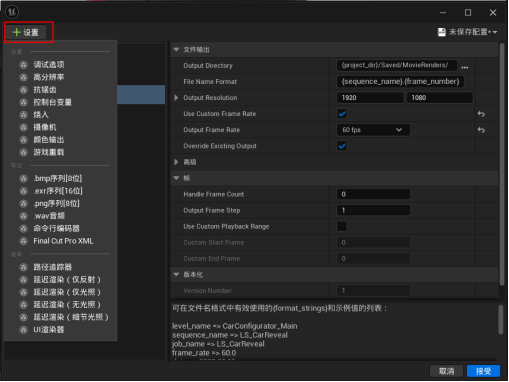Click the gear icon beside 调试选项
Image resolution: width=509 pixels, height=382 pixels.
pyautogui.click(x=23, y=65)
